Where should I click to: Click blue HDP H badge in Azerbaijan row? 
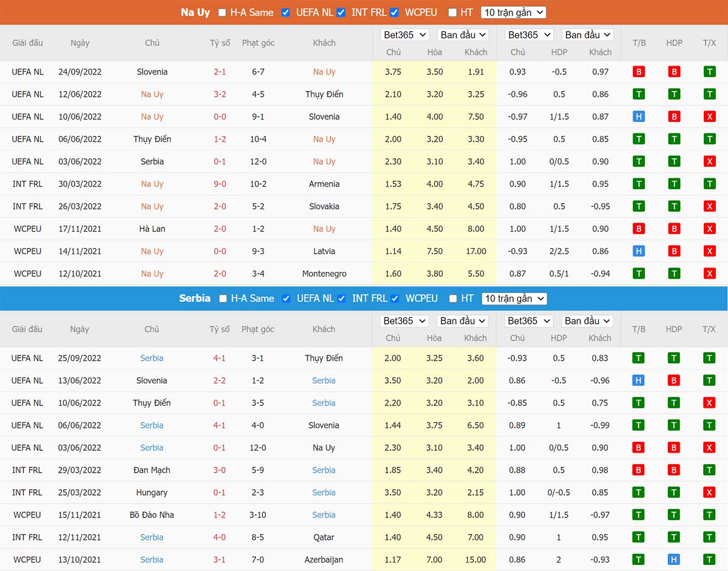coord(673,559)
